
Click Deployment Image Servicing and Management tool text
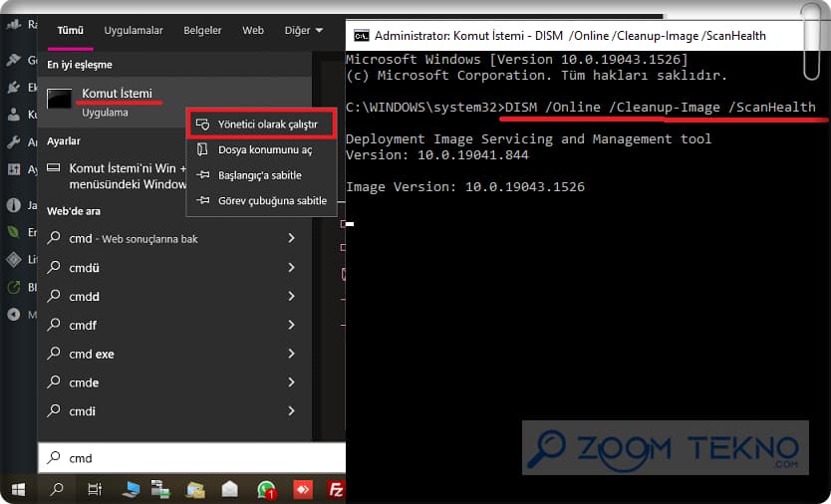pyautogui.click(x=528, y=138)
